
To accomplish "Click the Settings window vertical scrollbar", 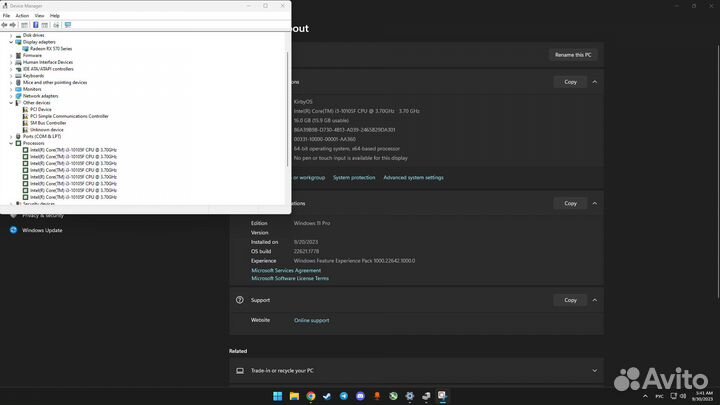I will pos(718,172).
